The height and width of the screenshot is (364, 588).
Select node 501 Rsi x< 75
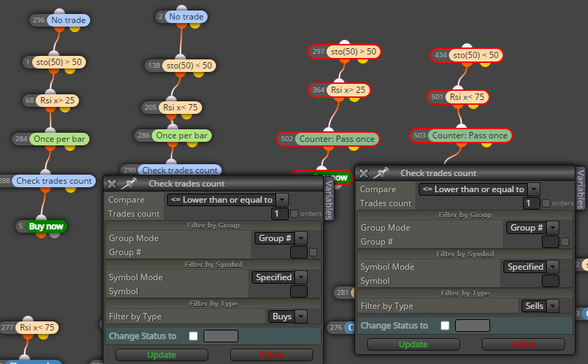[x=458, y=97]
